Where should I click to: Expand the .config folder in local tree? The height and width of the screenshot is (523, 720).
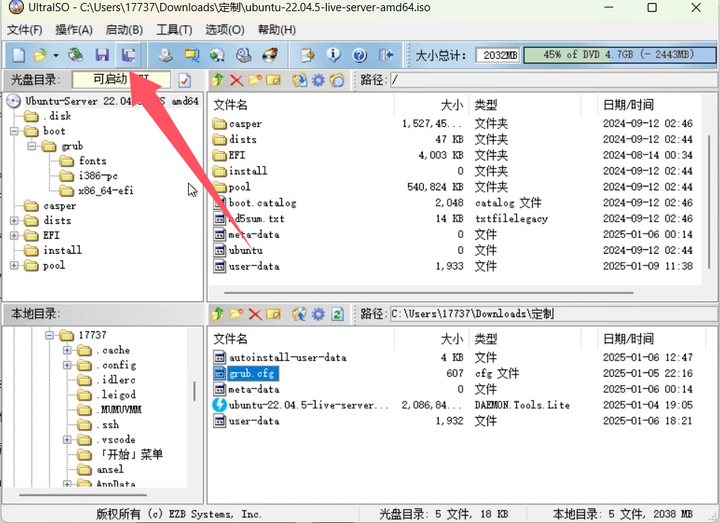coord(68,365)
